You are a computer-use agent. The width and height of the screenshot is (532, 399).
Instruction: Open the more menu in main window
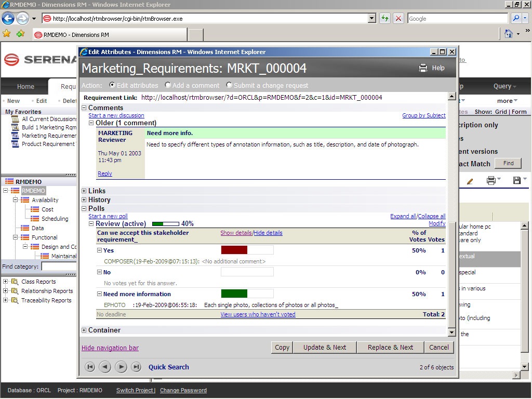507,101
